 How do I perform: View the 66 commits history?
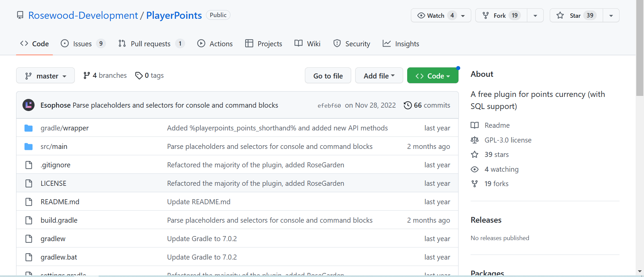[x=427, y=105]
